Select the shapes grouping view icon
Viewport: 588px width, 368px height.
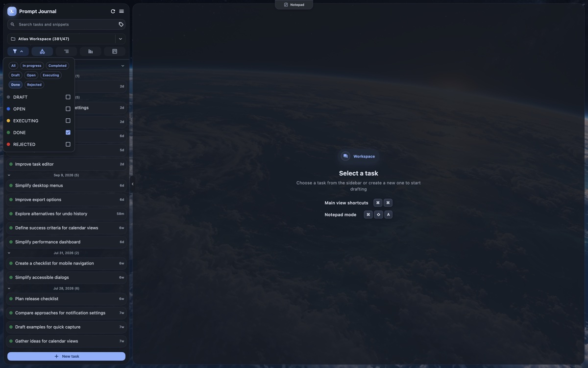click(42, 51)
